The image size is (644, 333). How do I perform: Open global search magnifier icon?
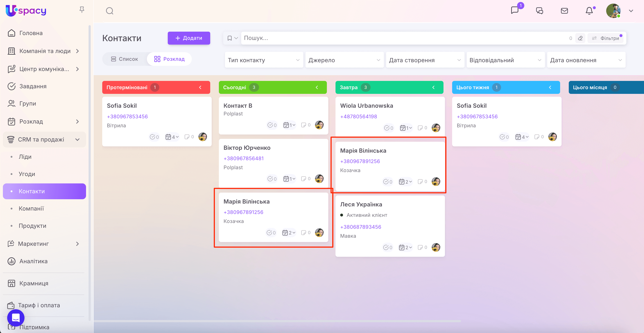pos(109,11)
